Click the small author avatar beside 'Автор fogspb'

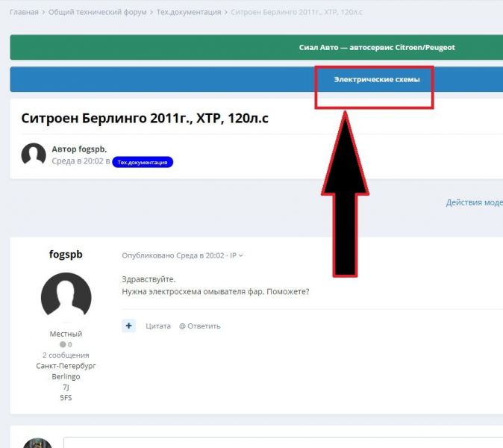coord(34,155)
